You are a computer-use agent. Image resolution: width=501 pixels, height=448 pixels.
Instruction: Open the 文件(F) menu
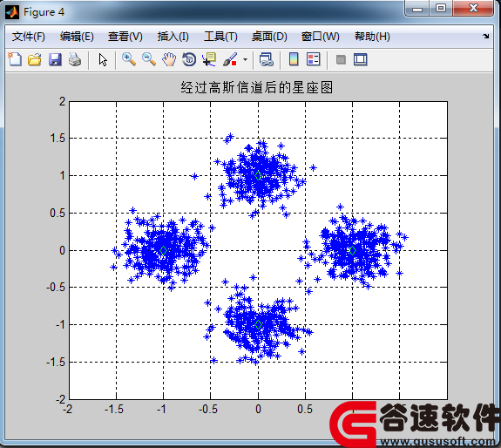tap(29, 37)
